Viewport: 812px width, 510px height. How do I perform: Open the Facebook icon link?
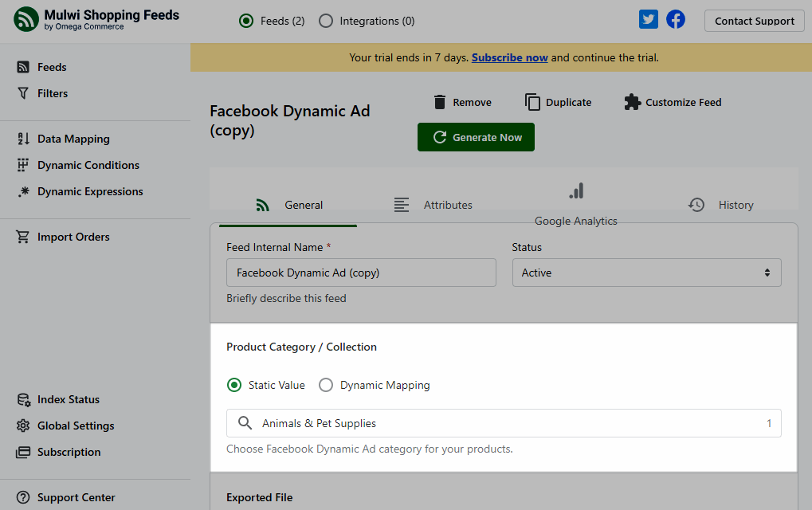[676, 20]
